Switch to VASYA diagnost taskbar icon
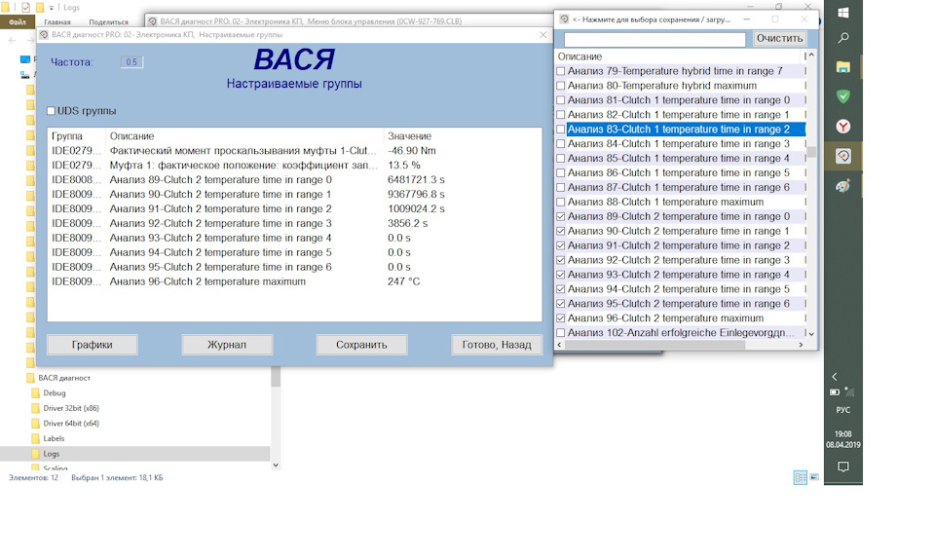Screen dimensions: 935x560 (x=843, y=156)
